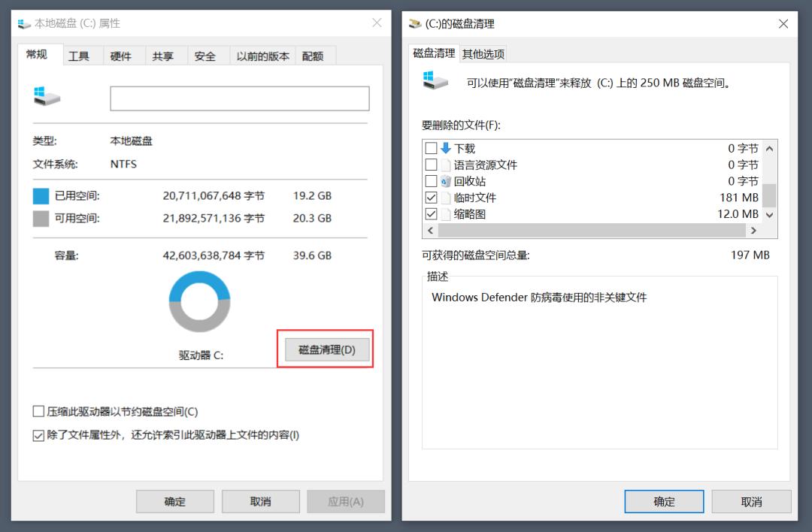This screenshot has width=812, height=532.
Task: Confirm disk cleanup with 确定 button
Action: (664, 501)
